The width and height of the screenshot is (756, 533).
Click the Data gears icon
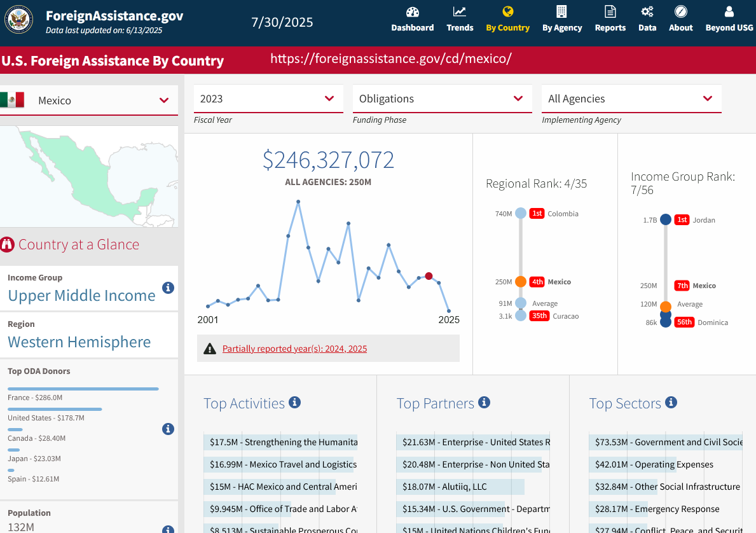(647, 11)
